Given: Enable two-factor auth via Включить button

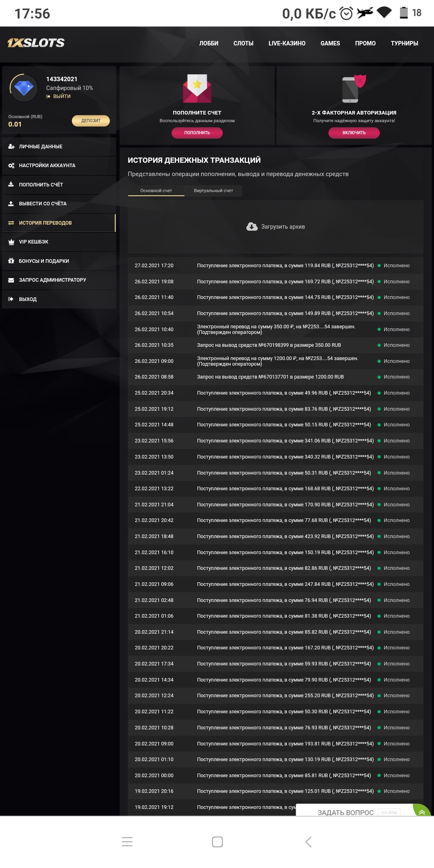Looking at the screenshot, I should pyautogui.click(x=354, y=133).
